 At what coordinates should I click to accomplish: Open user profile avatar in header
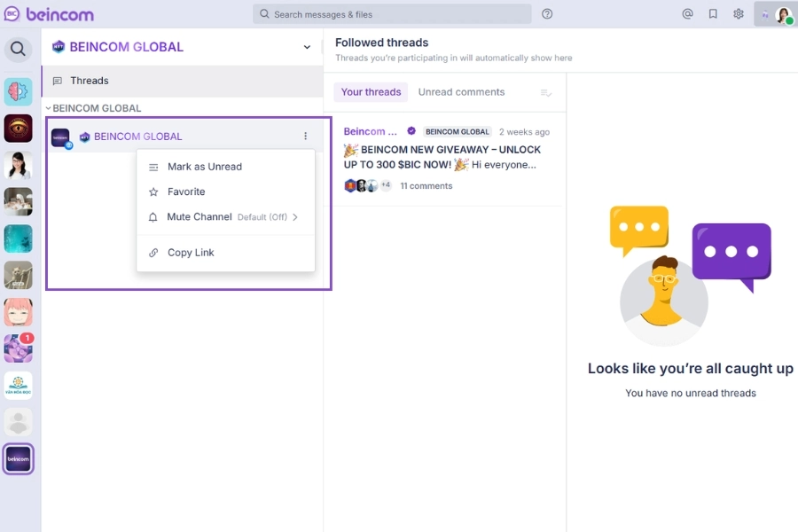785,15
